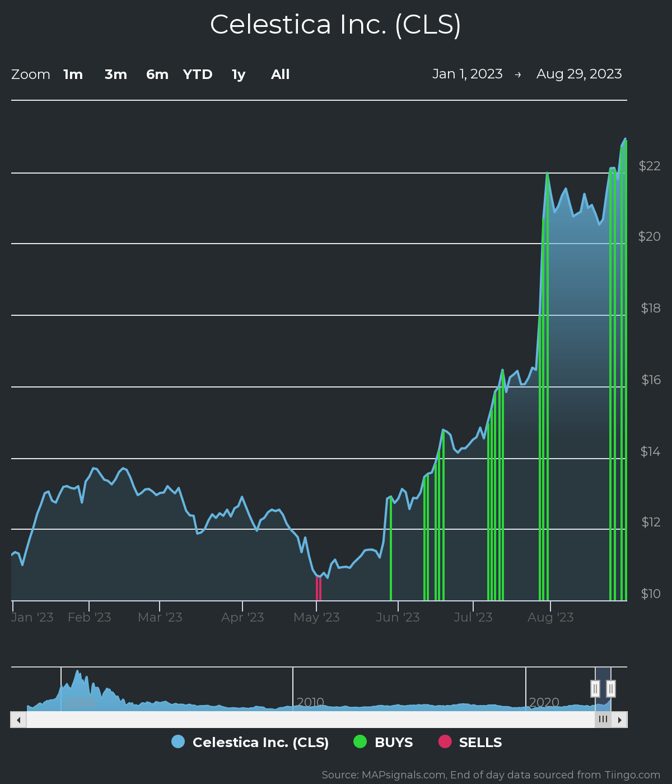Click the scrollbar right arrow
Image resolution: width=672 pixels, height=784 pixels.
point(619,720)
